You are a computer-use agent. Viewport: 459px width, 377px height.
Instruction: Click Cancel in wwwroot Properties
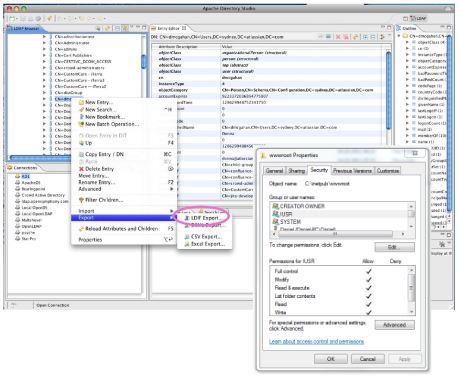coord(368,359)
